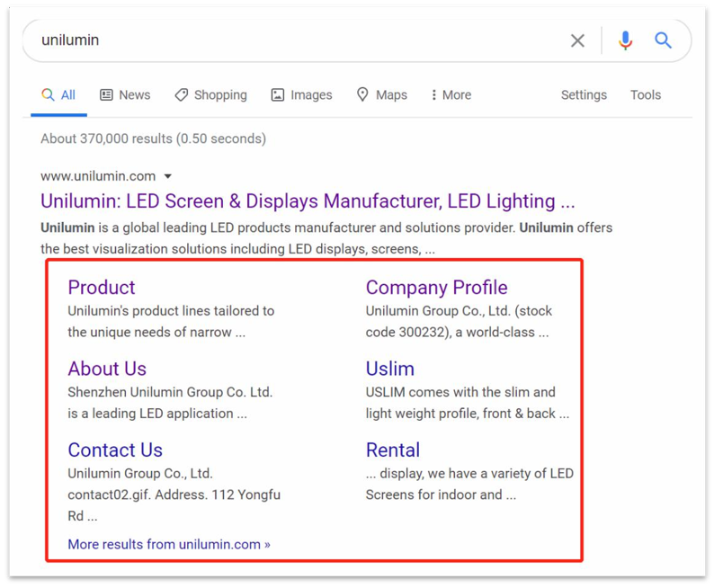Click the Maps tab pin icon
The image size is (714, 588).
[x=362, y=94]
